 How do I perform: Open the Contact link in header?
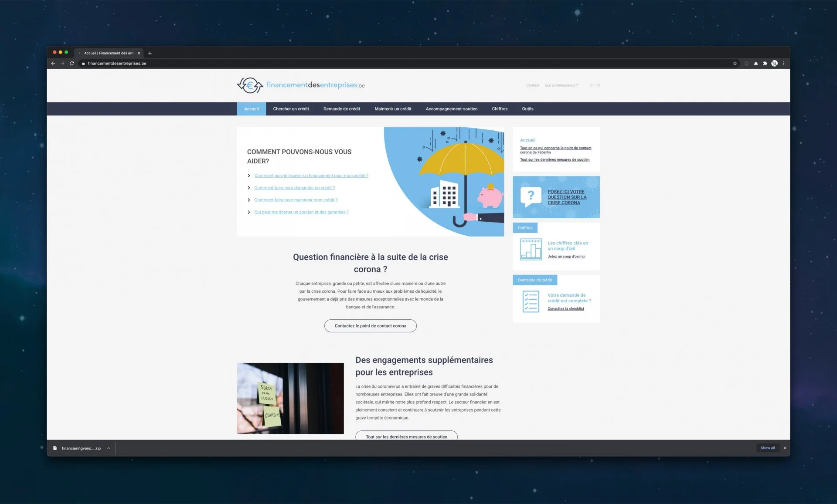pos(533,85)
